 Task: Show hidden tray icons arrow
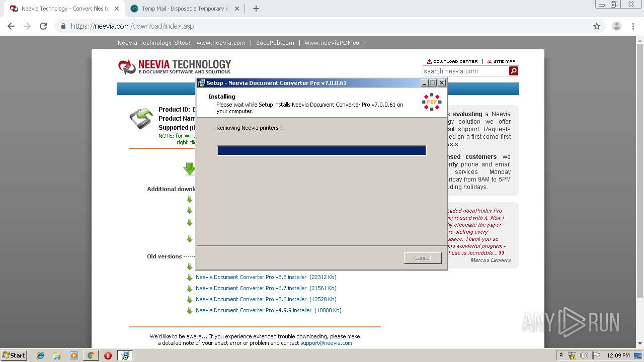pyautogui.click(x=561, y=355)
